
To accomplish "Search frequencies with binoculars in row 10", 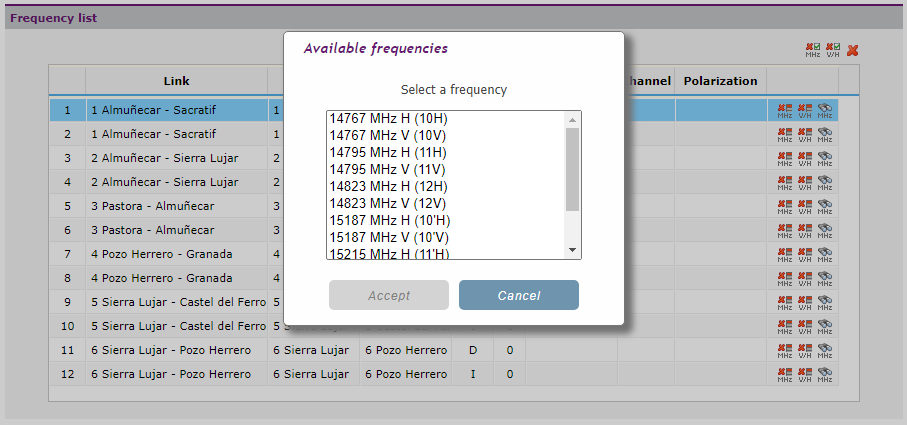I will click(825, 326).
